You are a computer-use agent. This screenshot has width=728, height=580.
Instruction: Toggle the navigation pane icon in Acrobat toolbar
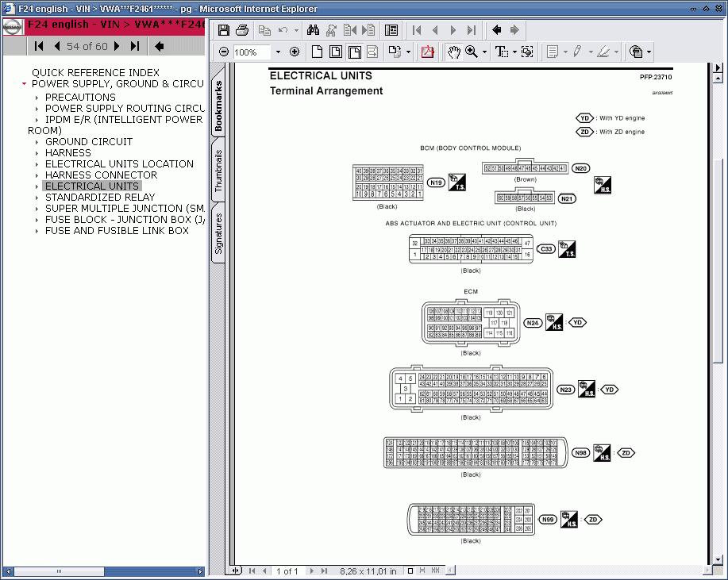pyautogui.click(x=391, y=31)
